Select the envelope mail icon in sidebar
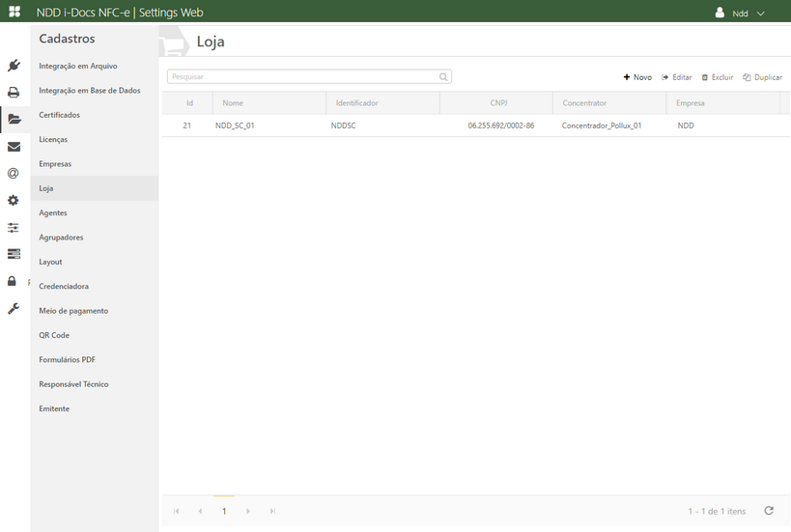Screen dimensions: 791x532 point(14,147)
